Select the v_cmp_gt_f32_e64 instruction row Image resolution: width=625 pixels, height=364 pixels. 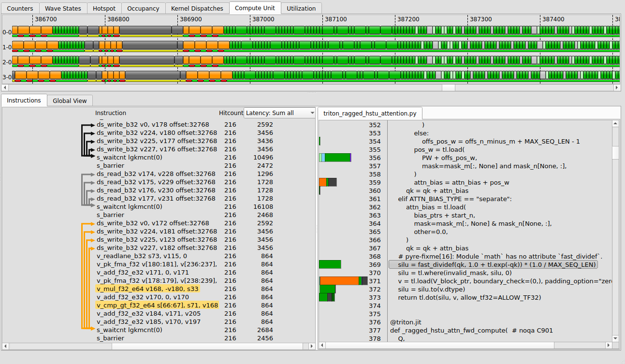(x=157, y=306)
